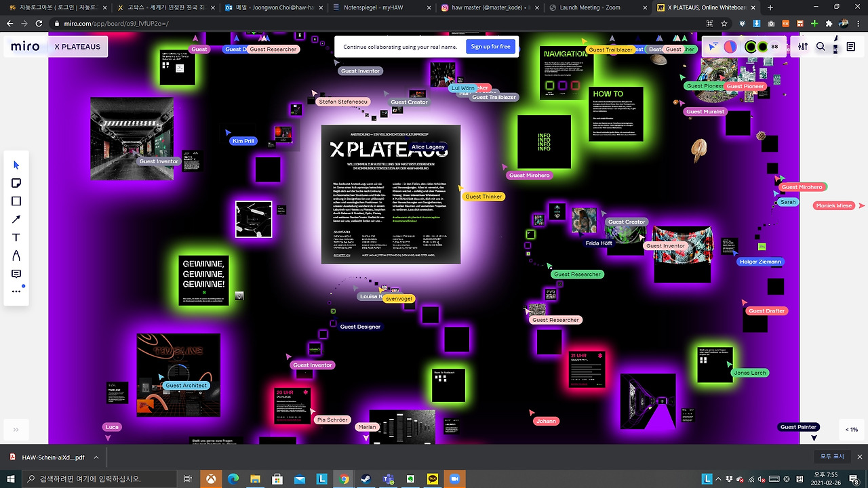Image resolution: width=868 pixels, height=488 pixels.
Task: Go back in browser history
Action: tap(9, 23)
